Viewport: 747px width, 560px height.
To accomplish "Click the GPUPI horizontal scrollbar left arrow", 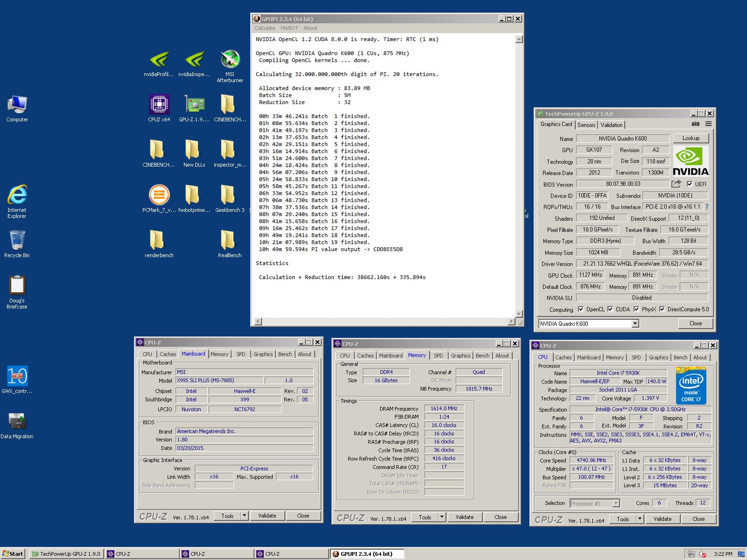I will point(258,321).
